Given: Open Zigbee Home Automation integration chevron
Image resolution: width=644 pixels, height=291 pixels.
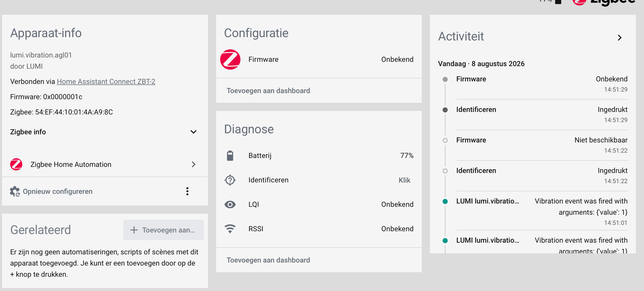Looking at the screenshot, I should point(194,164).
